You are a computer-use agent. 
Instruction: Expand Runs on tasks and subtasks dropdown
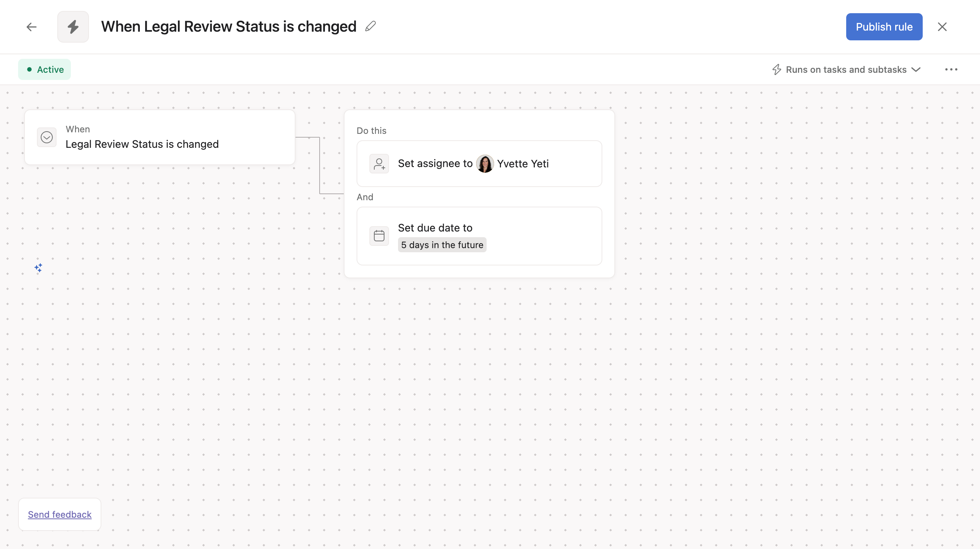(846, 70)
